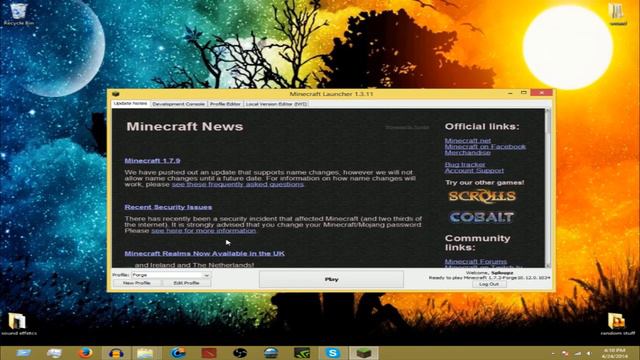Open the Account Support link
Screen dimensions: 640x360
click(474, 171)
